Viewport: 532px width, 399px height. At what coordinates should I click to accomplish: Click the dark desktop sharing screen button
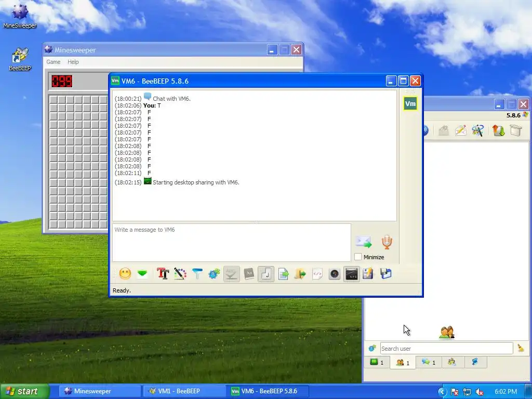click(x=352, y=273)
